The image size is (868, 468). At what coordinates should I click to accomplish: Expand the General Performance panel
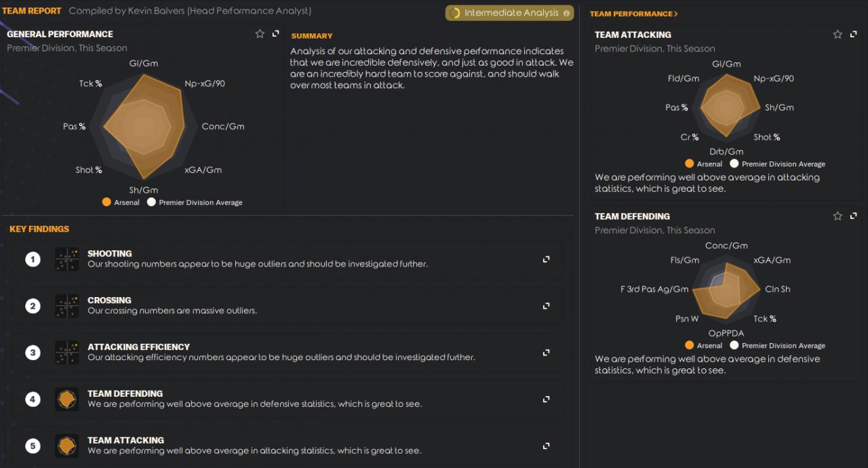(x=276, y=34)
